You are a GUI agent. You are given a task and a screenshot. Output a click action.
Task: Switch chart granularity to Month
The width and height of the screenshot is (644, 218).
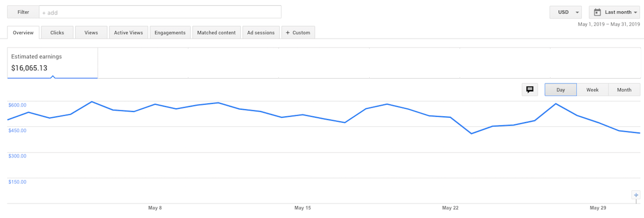click(x=624, y=90)
